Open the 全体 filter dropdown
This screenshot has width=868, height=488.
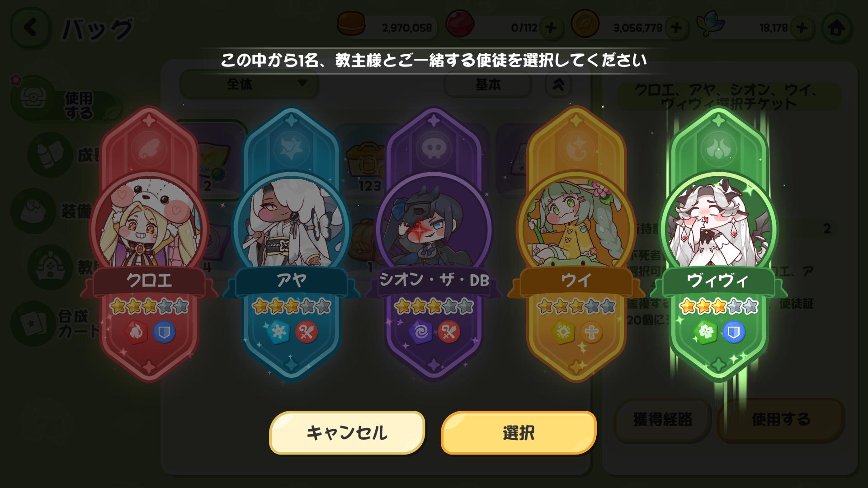tap(249, 84)
